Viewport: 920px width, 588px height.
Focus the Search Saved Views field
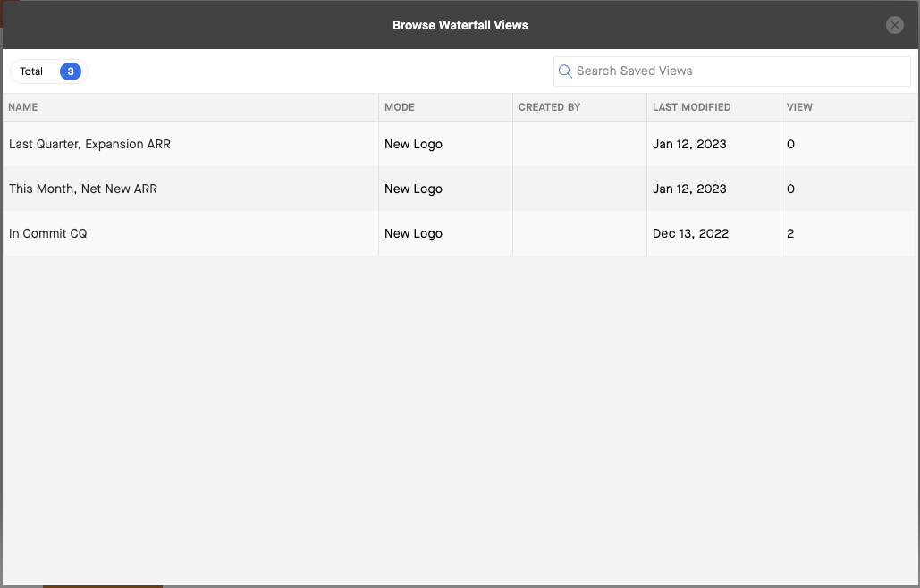click(x=731, y=71)
